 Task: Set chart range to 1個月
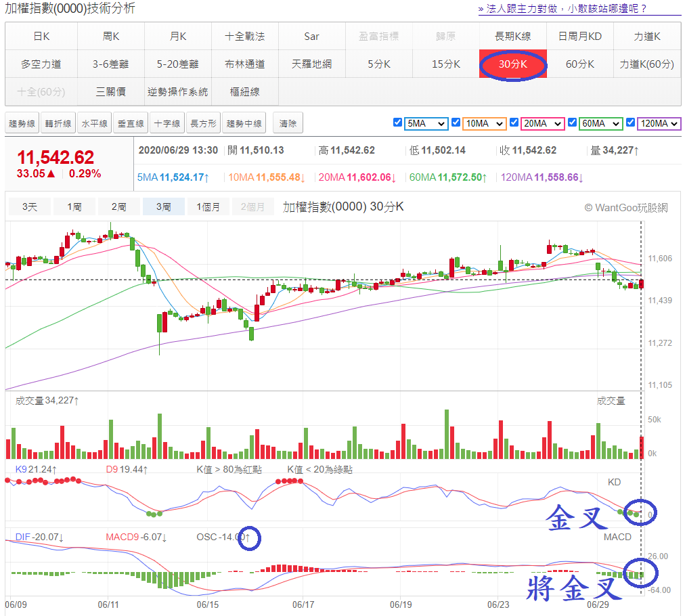208,206
